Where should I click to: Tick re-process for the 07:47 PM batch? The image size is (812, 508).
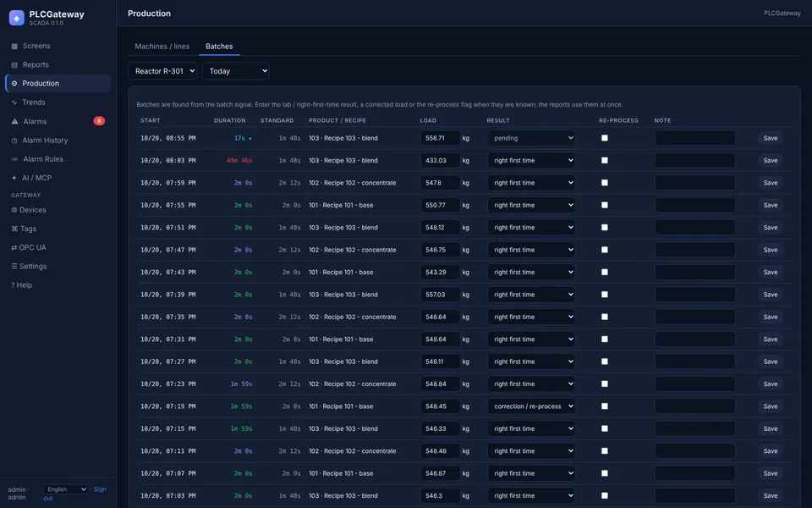pyautogui.click(x=604, y=250)
